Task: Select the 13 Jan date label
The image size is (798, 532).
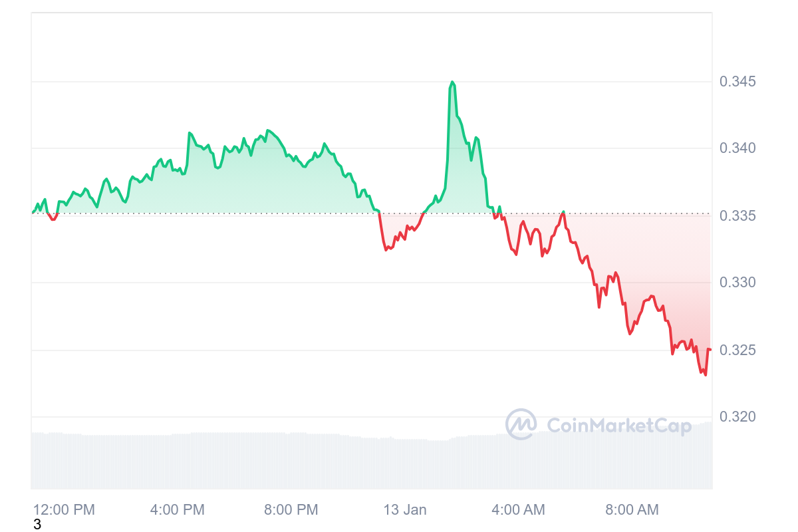Action: coord(405,510)
